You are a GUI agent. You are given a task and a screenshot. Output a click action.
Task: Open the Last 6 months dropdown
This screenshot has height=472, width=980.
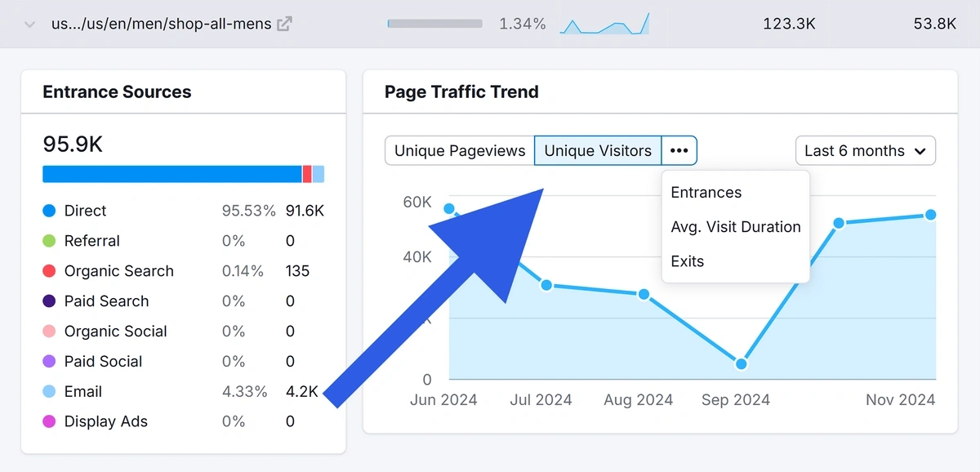865,150
